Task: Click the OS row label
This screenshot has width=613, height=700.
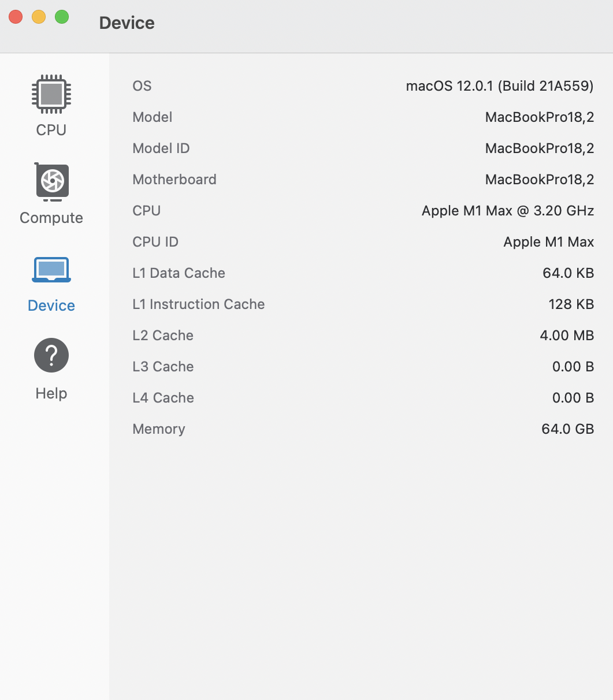Action: (142, 86)
